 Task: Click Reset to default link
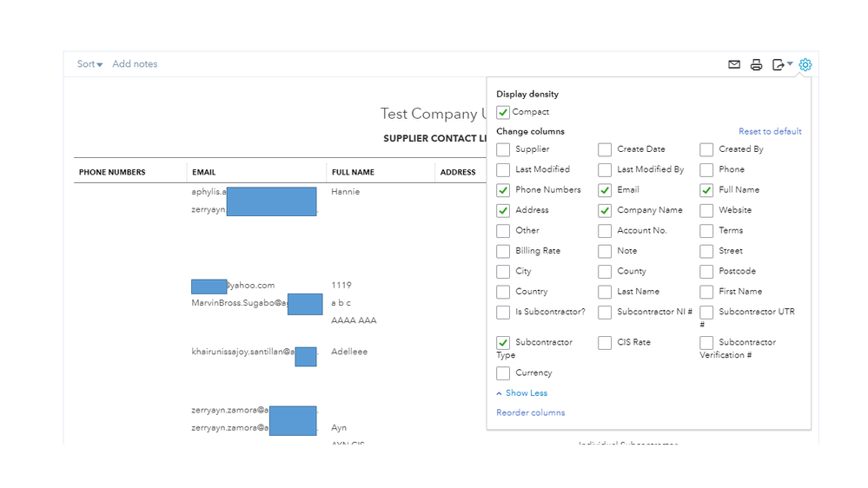coord(770,132)
